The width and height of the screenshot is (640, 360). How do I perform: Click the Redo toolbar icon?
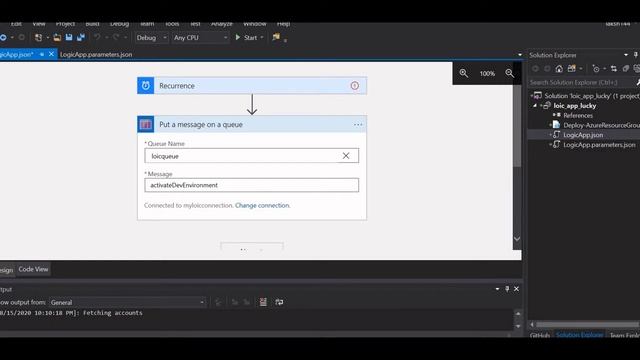coord(116,38)
